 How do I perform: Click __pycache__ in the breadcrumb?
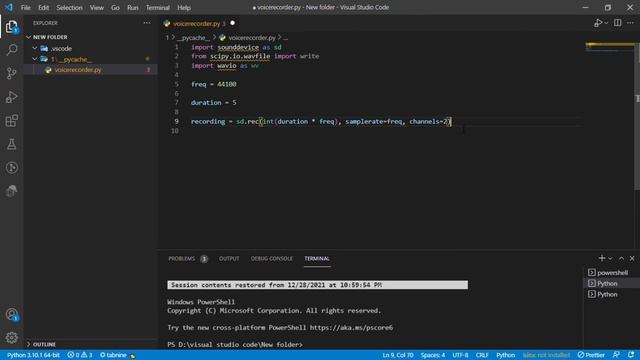[x=193, y=38]
